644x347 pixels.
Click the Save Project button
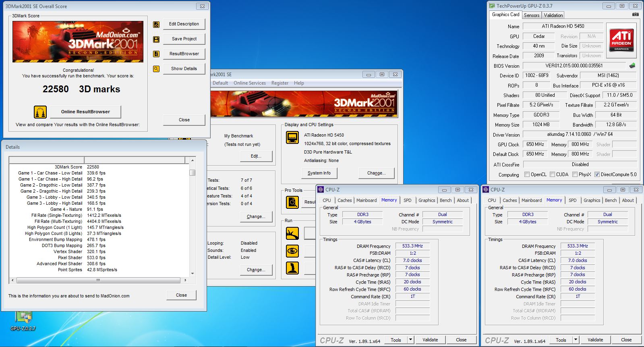pos(184,39)
